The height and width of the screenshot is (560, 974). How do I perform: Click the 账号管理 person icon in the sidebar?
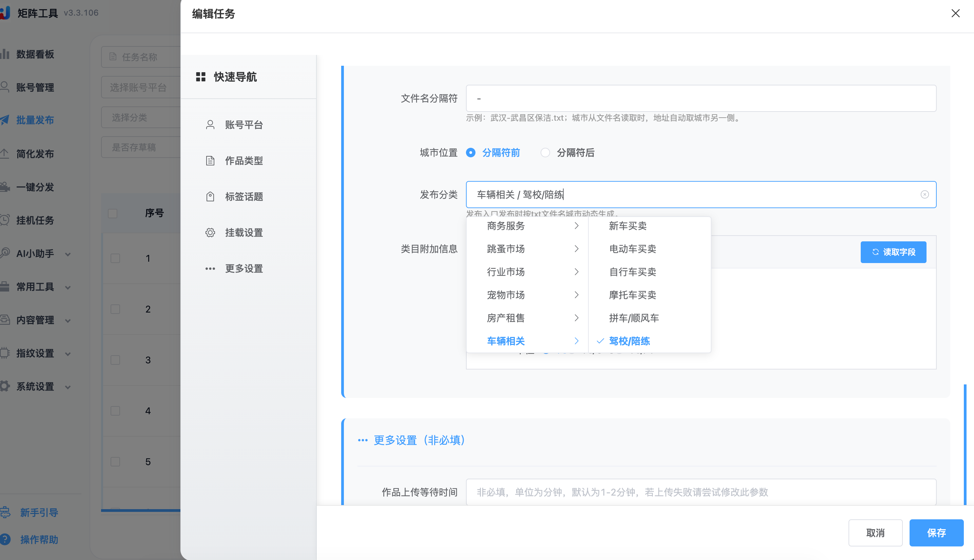5,86
